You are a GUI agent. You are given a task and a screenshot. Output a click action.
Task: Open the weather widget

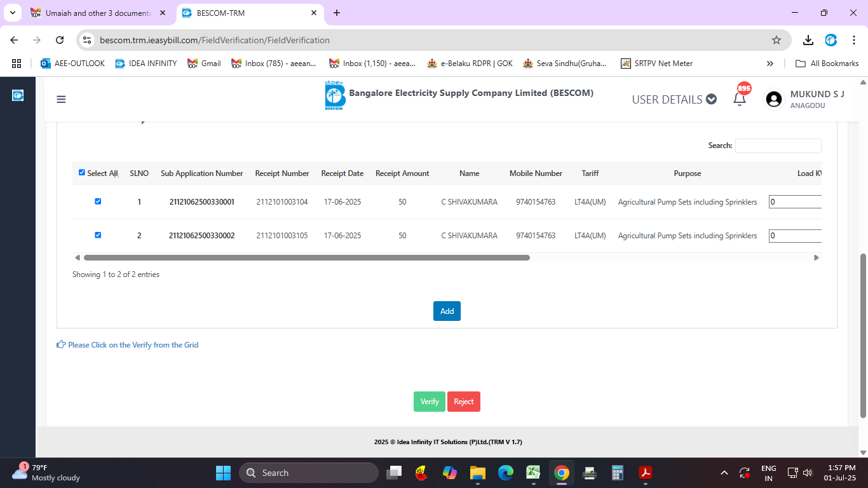46,472
